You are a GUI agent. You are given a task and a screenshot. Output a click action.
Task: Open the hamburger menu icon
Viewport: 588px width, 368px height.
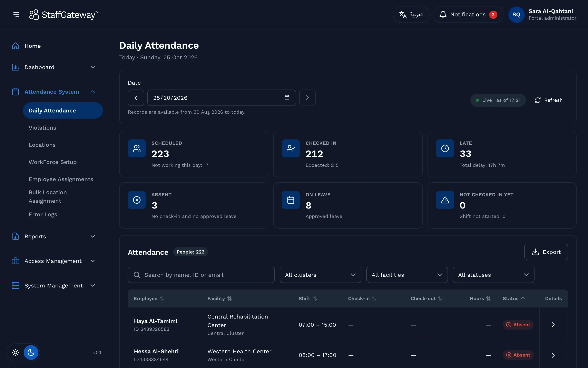(16, 15)
